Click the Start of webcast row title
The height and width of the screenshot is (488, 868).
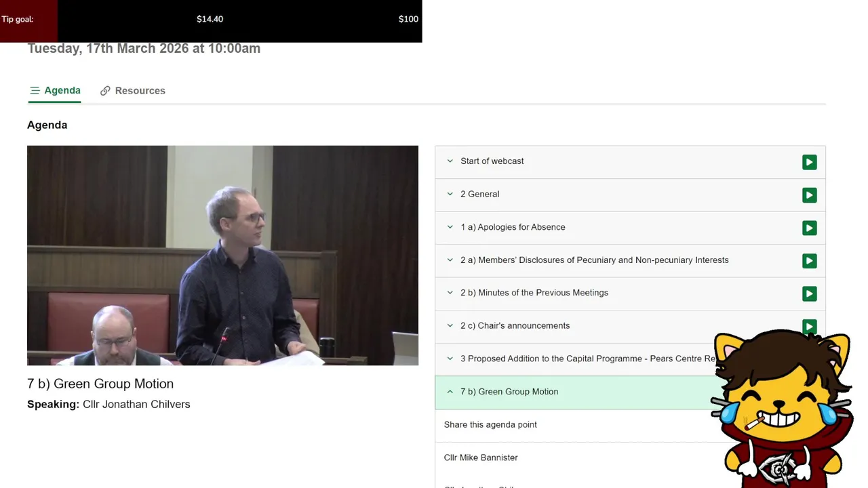(x=492, y=161)
